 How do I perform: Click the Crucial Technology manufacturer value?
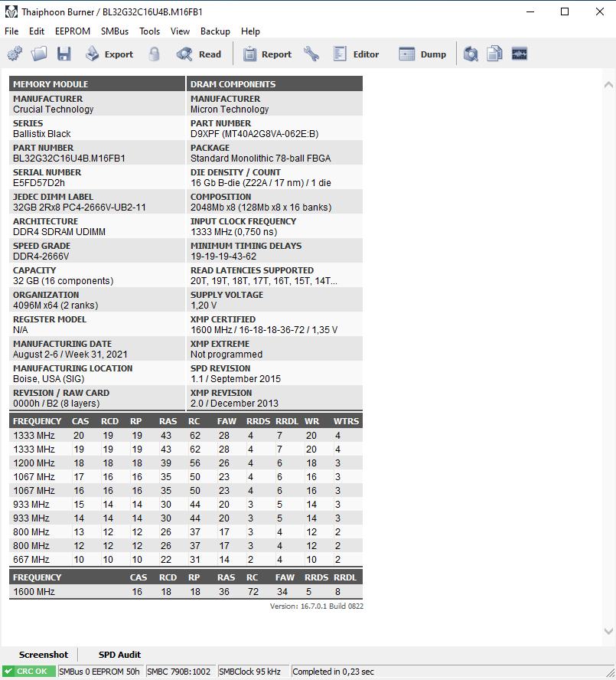pyautogui.click(x=53, y=110)
